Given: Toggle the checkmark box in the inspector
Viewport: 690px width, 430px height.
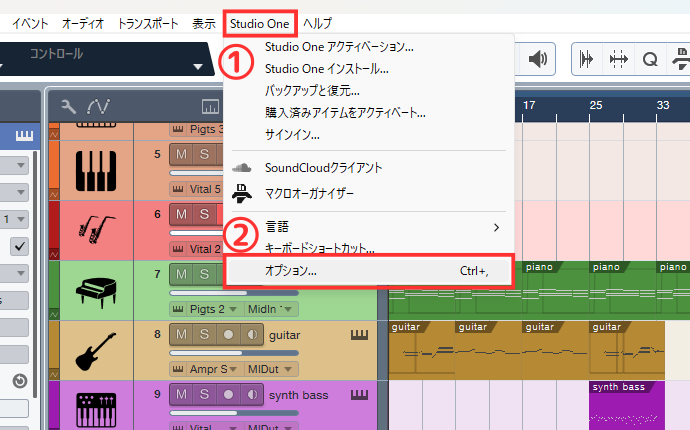Looking at the screenshot, I should click(x=19, y=246).
